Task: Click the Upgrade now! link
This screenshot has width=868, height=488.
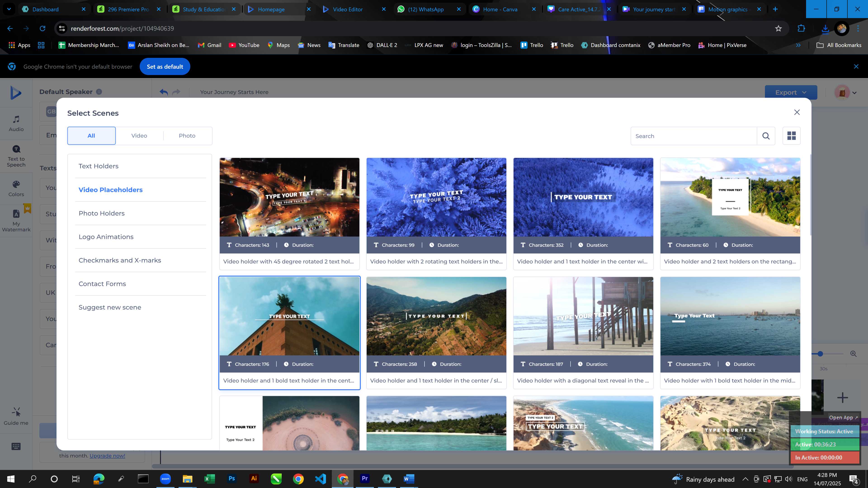Action: pyautogui.click(x=107, y=456)
